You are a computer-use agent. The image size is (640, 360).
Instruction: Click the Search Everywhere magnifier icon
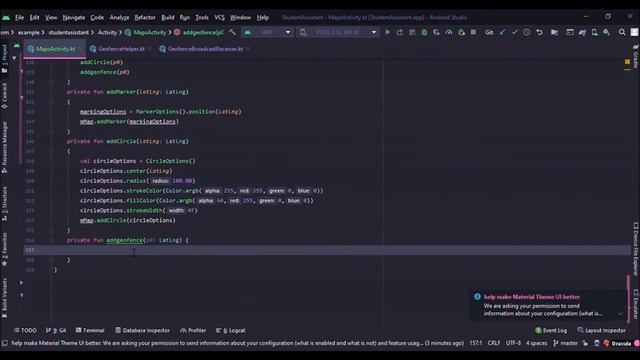[x=622, y=32]
